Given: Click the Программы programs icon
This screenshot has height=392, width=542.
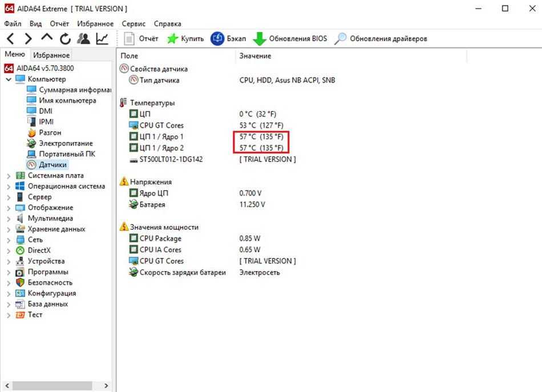Looking at the screenshot, I should pos(20,272).
